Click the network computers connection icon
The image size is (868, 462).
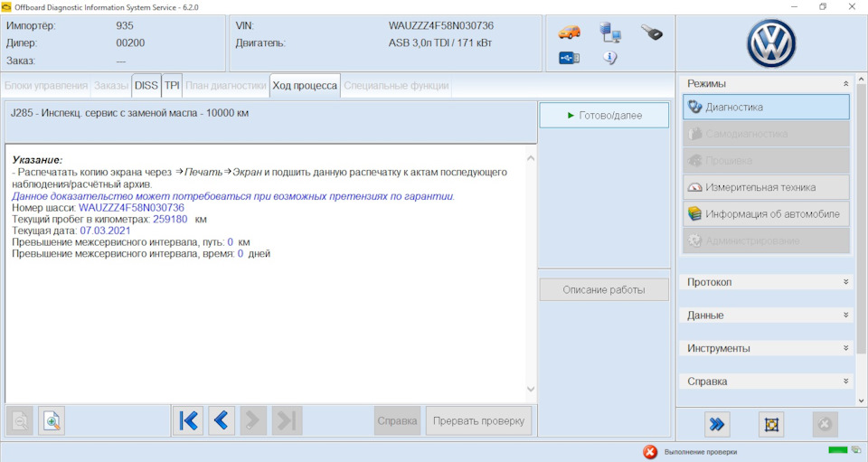point(610,32)
